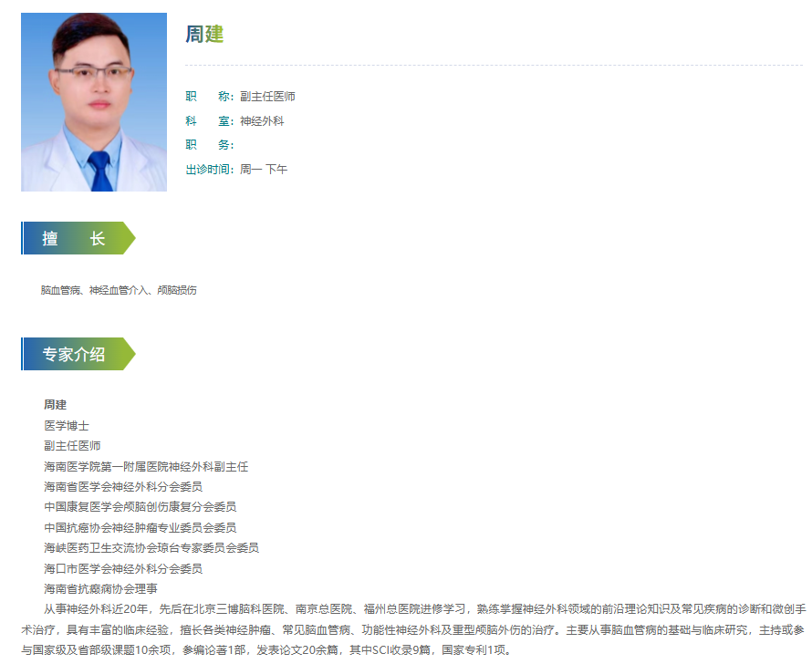812x664 pixels.
Task: Click the line 海南医学院第一附属医院神经外科副主任
Action: pos(146,467)
